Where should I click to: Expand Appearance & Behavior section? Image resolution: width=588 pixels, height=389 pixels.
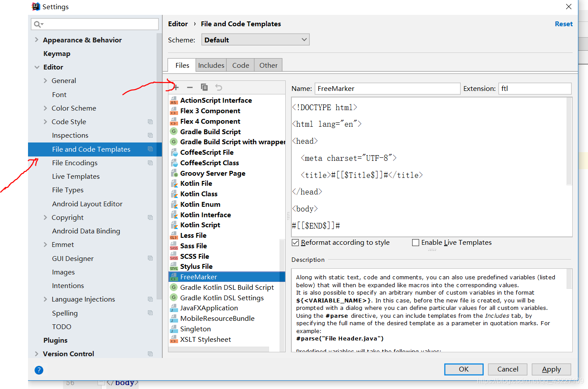click(x=37, y=40)
